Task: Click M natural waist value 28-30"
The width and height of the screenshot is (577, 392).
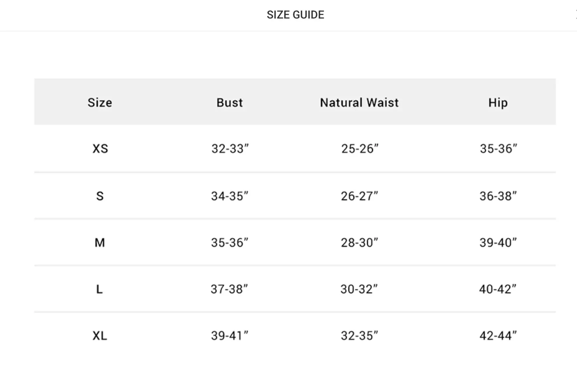Action: [x=359, y=242]
